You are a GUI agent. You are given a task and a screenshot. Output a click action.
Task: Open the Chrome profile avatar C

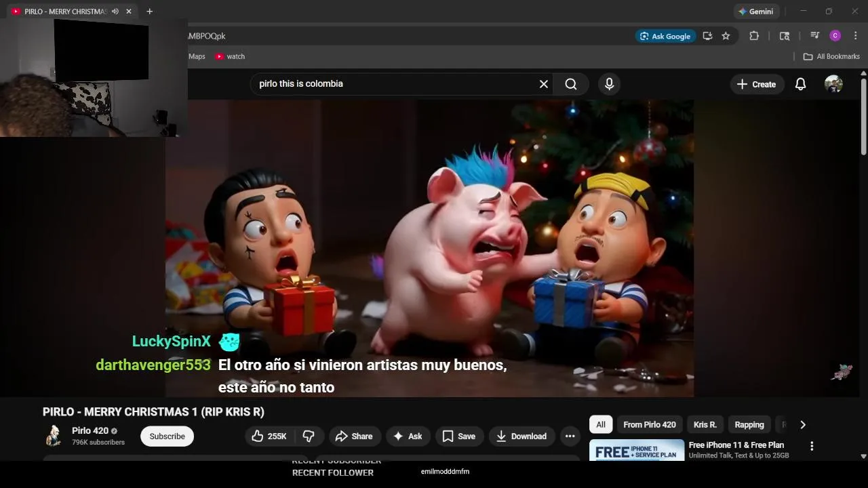tap(835, 36)
